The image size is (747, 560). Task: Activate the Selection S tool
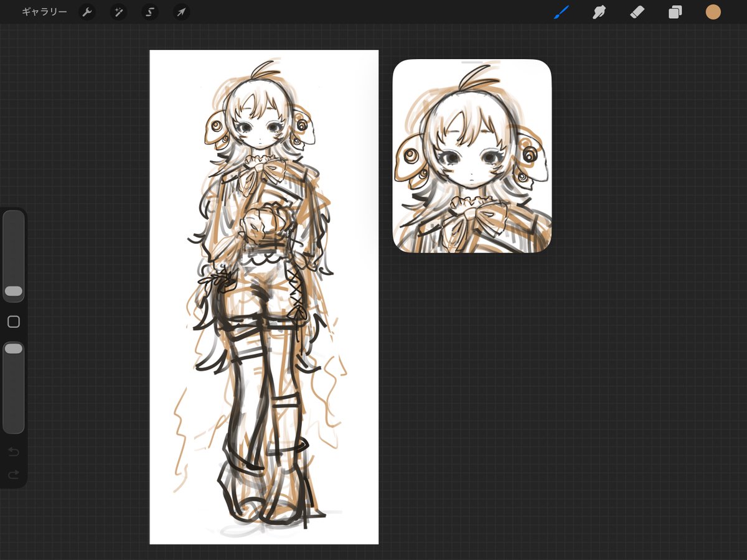[x=149, y=12]
